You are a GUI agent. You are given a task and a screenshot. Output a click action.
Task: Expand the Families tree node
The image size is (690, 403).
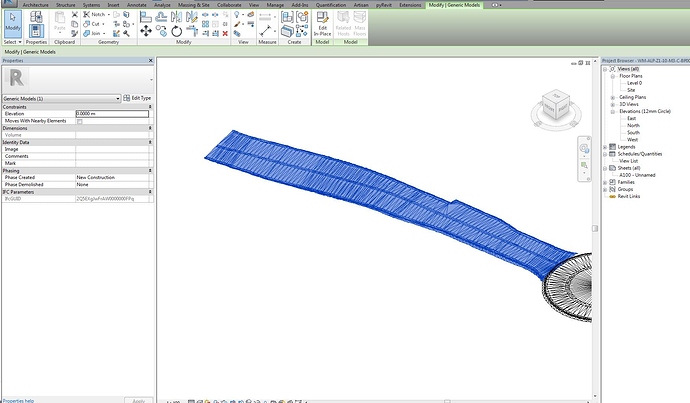coord(605,182)
